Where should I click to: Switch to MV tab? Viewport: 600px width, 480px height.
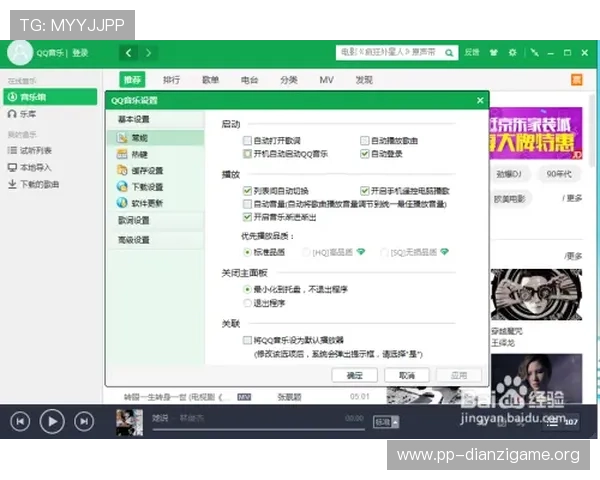(326, 80)
